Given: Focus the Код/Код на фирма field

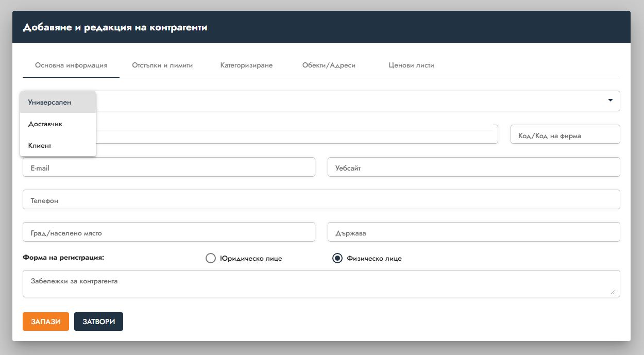Looking at the screenshot, I should 565,135.
